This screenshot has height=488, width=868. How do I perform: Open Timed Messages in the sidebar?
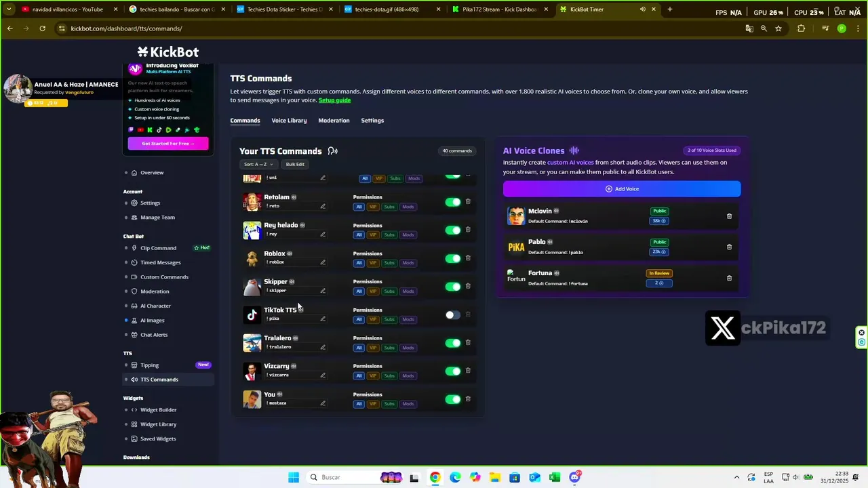[160, 262]
